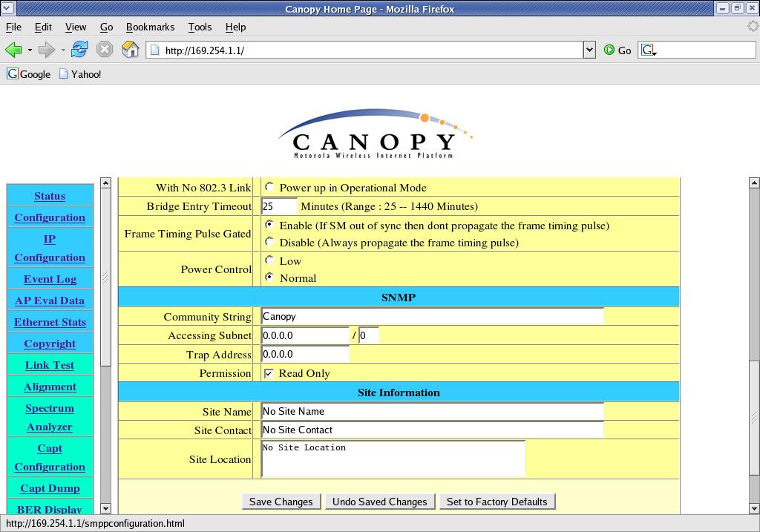Expand the URL address bar history dropdown
The width and height of the screenshot is (760, 532).
point(589,50)
